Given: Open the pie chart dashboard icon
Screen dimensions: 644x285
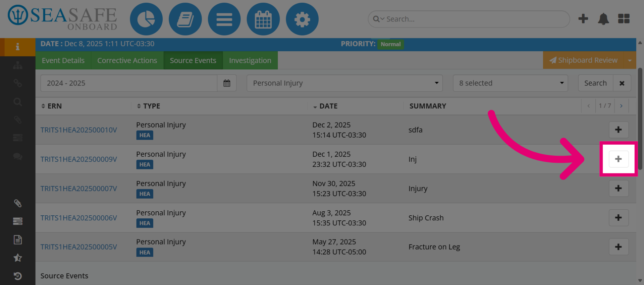Looking at the screenshot, I should tap(146, 19).
